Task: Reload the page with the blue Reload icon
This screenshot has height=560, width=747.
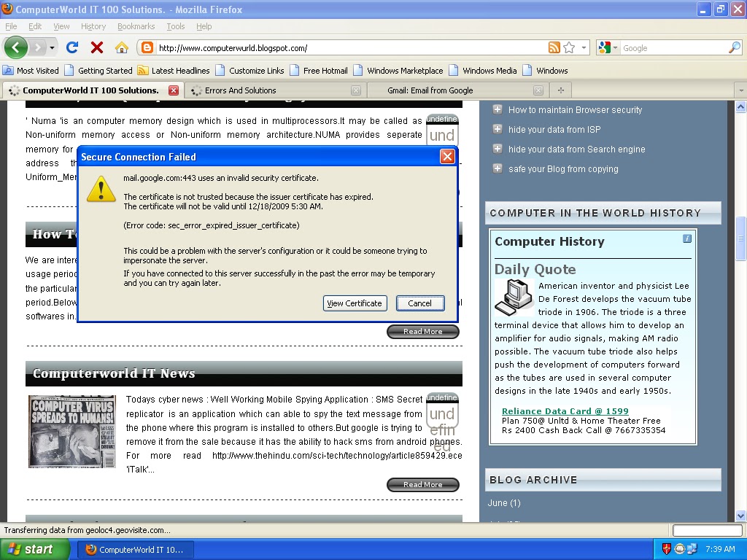Action: pyautogui.click(x=72, y=47)
